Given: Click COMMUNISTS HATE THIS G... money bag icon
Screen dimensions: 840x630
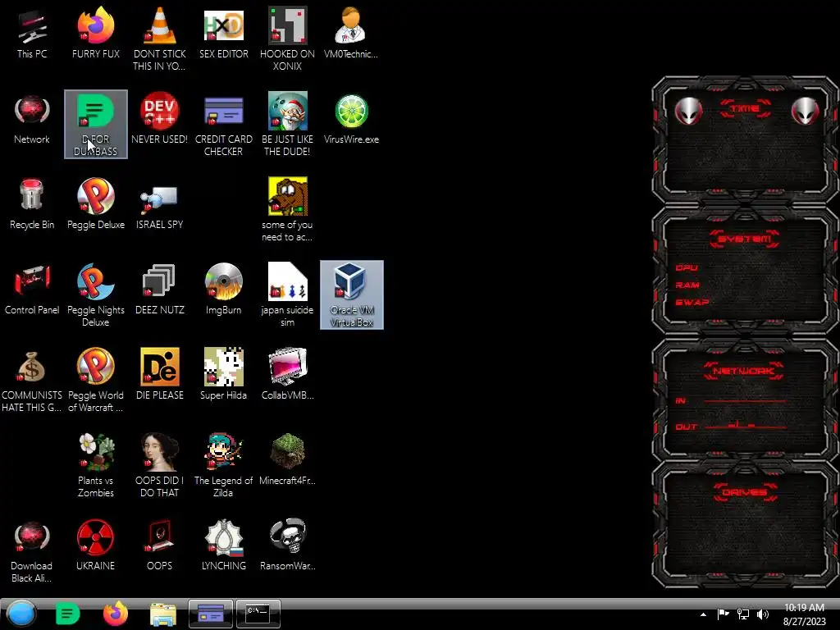Looking at the screenshot, I should (x=32, y=380).
